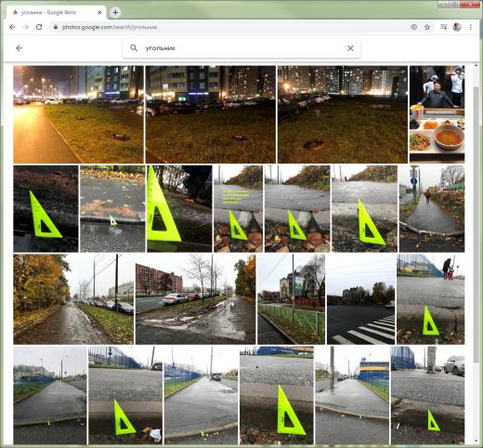Click the browser back arrow
483x448 pixels.
[x=12, y=27]
